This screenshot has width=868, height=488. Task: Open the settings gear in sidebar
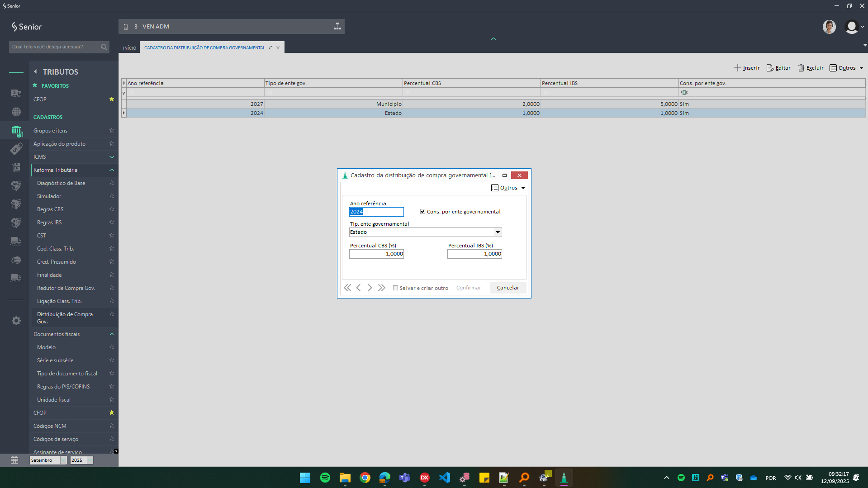[x=16, y=321]
